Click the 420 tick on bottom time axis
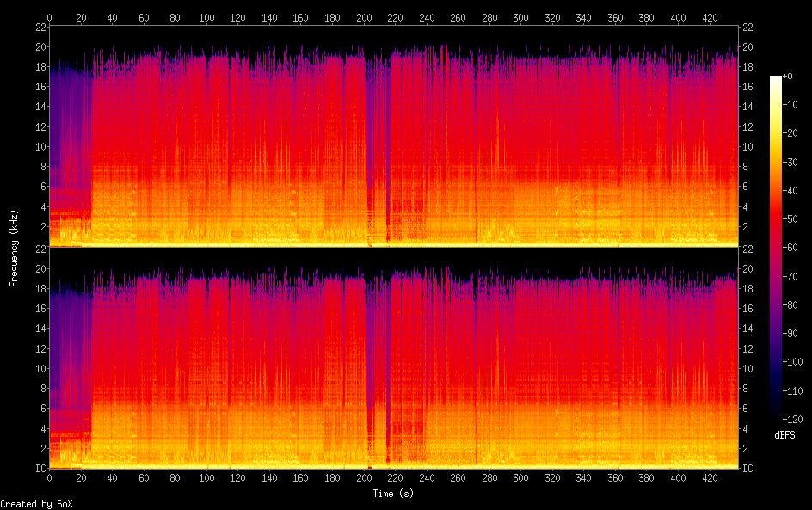Viewport: 812px width, 510px height. (x=710, y=478)
